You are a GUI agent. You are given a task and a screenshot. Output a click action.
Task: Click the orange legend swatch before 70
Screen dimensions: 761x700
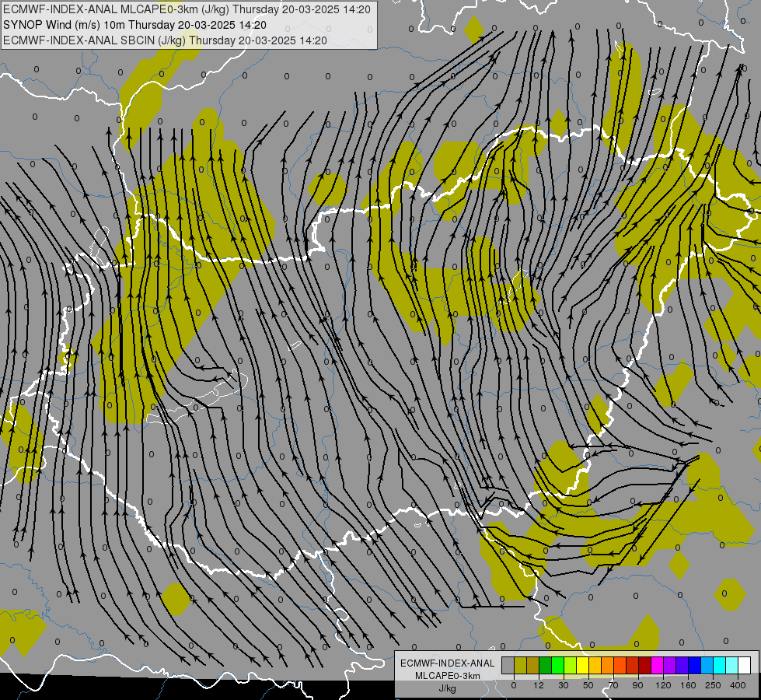[608, 665]
